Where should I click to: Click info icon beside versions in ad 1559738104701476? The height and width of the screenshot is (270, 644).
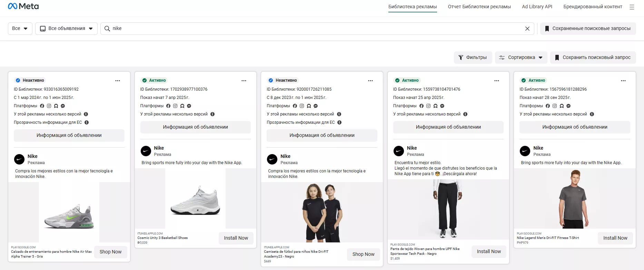pyautogui.click(x=465, y=114)
